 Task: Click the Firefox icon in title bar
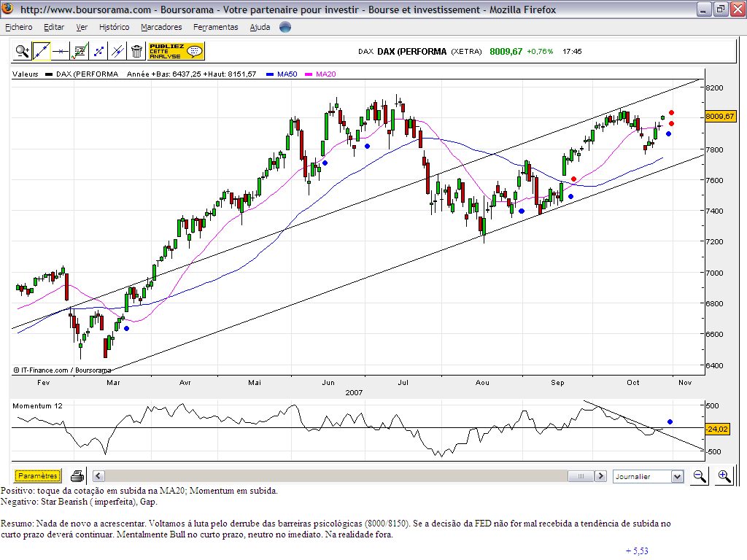pos(7,9)
